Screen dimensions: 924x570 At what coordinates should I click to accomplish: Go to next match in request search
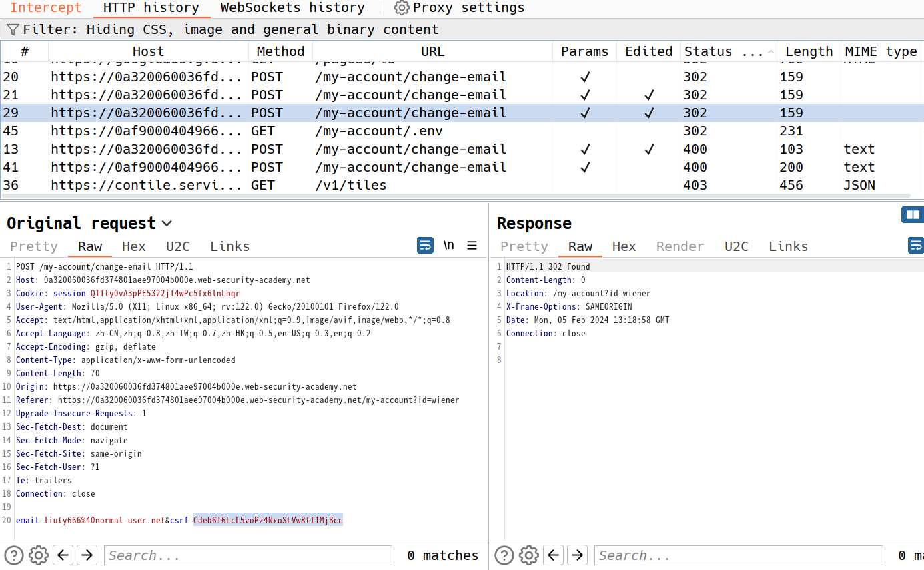[87, 555]
